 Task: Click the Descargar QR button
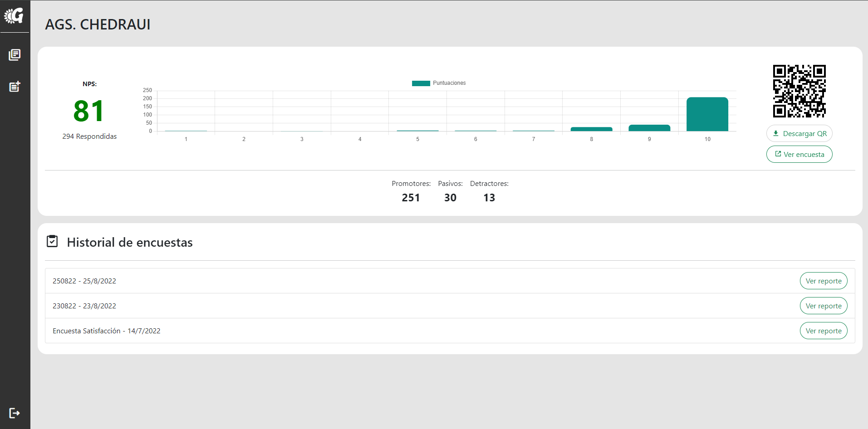pos(799,133)
